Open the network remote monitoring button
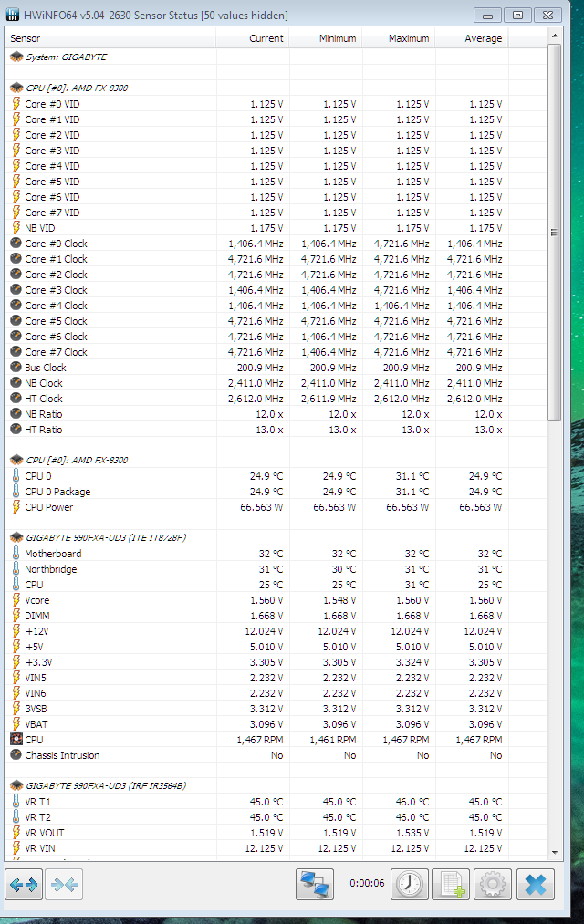Image resolution: width=584 pixels, height=924 pixels. tap(315, 884)
